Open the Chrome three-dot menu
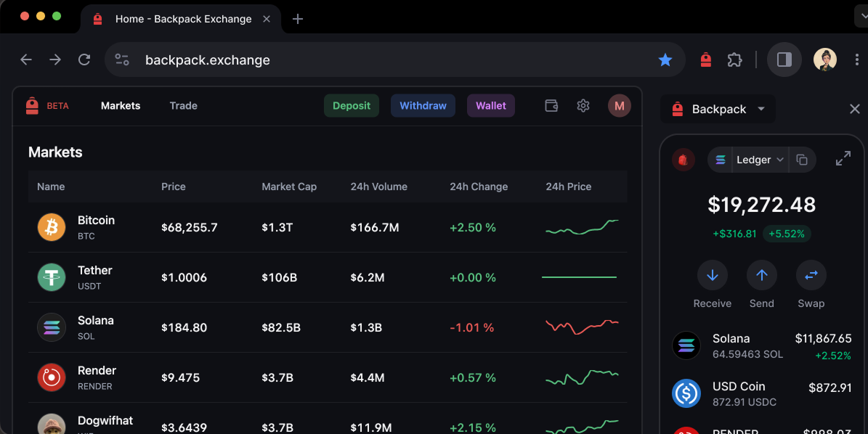The image size is (868, 434). [x=857, y=60]
